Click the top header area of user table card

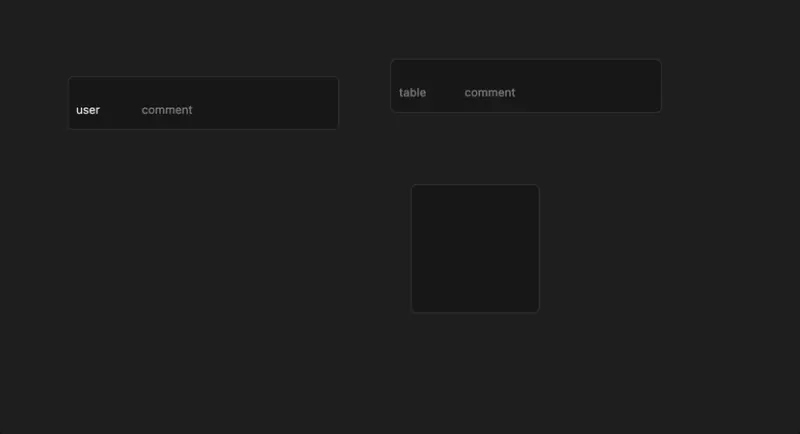point(203,86)
